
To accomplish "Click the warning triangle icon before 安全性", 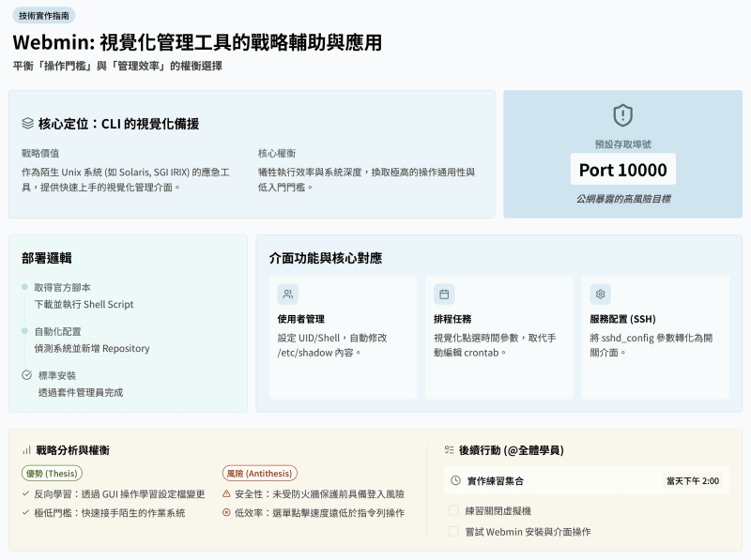I will click(226, 494).
